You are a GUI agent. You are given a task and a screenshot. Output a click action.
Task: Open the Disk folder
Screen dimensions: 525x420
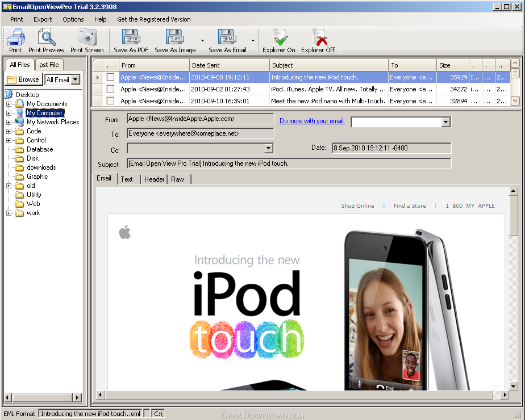pyautogui.click(x=32, y=158)
